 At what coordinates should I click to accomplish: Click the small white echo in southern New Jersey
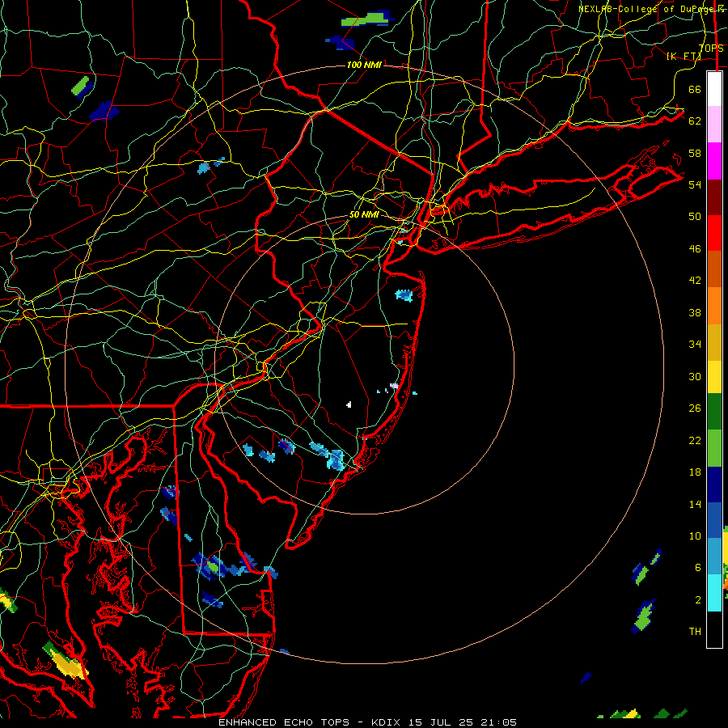click(x=349, y=404)
